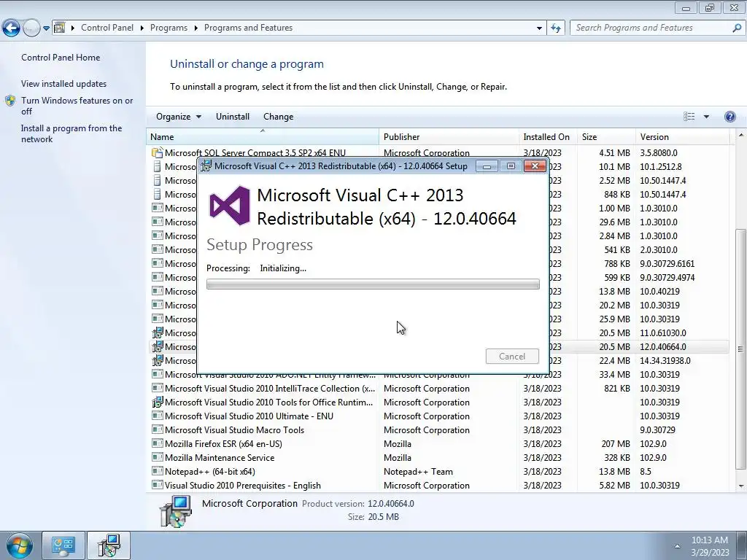Click the icon next to Notepad++ entry
This screenshot has width=747, height=560.
(158, 472)
